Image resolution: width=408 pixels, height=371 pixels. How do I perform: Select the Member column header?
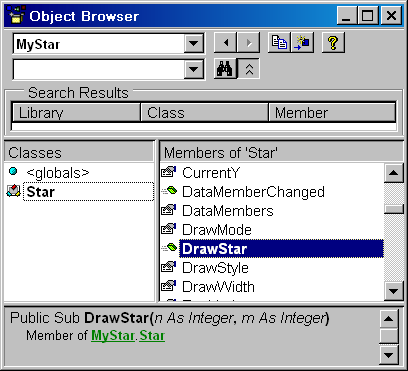coord(332,113)
